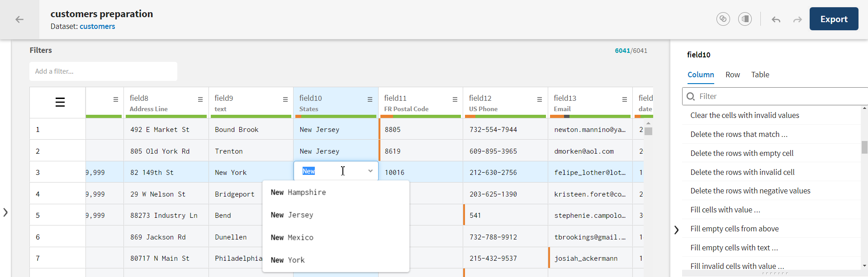The width and height of the screenshot is (868, 277).
Task: Expand the left side panel chevron
Action: pyautogui.click(x=5, y=212)
